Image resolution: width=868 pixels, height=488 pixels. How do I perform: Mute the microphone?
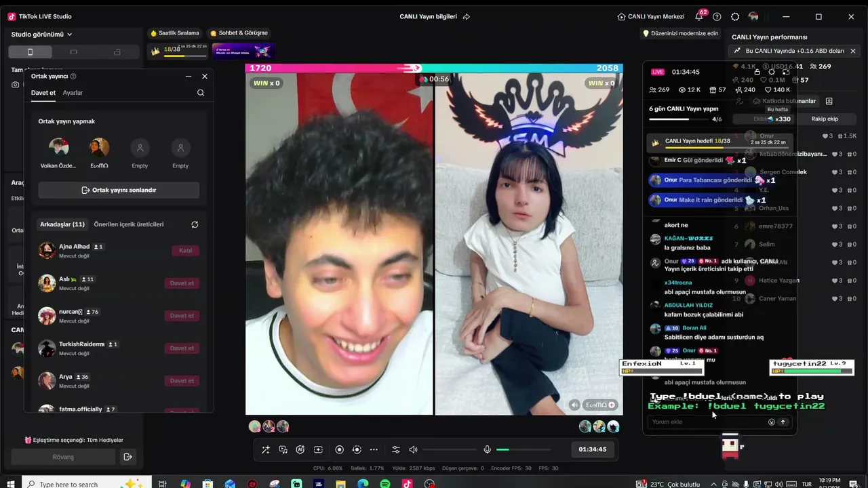[x=487, y=449]
